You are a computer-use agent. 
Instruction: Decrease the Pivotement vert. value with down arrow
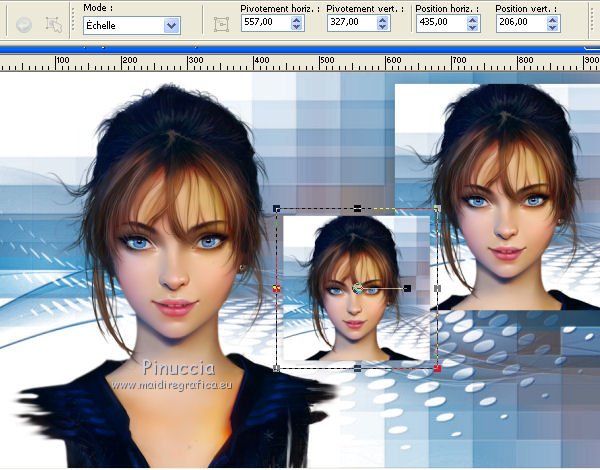pyautogui.click(x=383, y=27)
